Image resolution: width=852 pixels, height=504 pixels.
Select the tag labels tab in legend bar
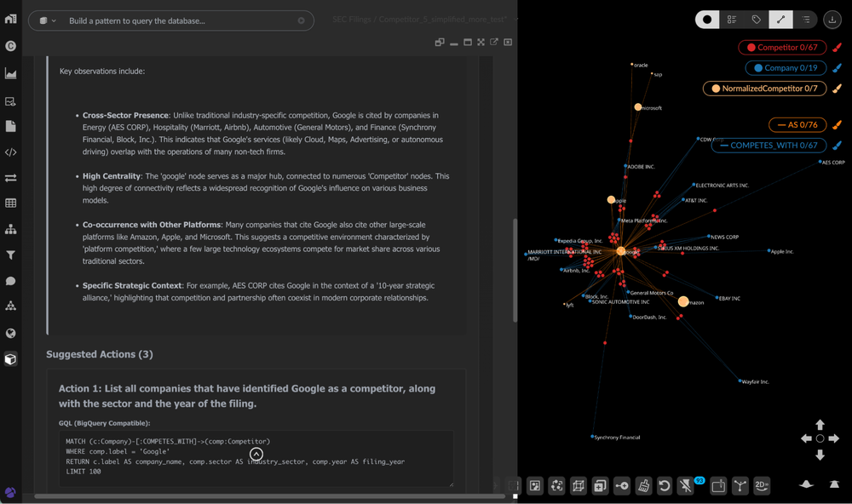point(756,20)
